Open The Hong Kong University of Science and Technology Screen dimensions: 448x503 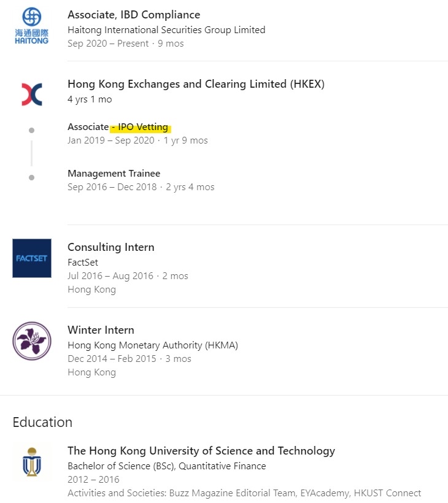point(201,451)
